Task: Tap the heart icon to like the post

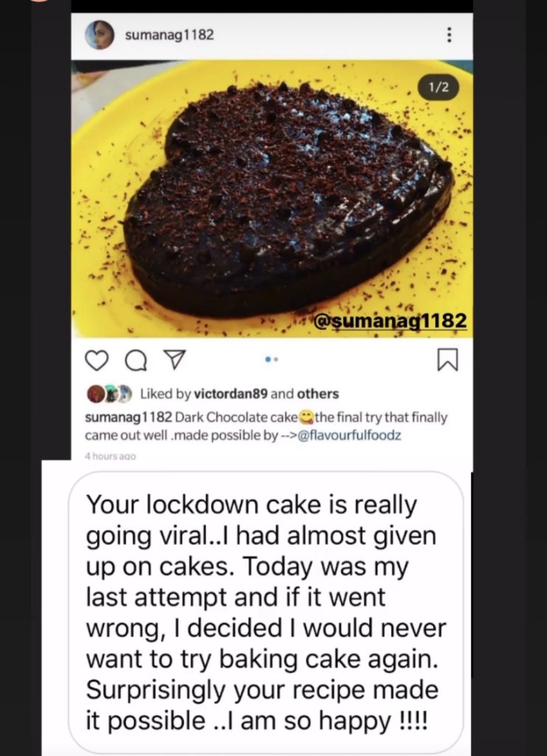Action: [97, 360]
